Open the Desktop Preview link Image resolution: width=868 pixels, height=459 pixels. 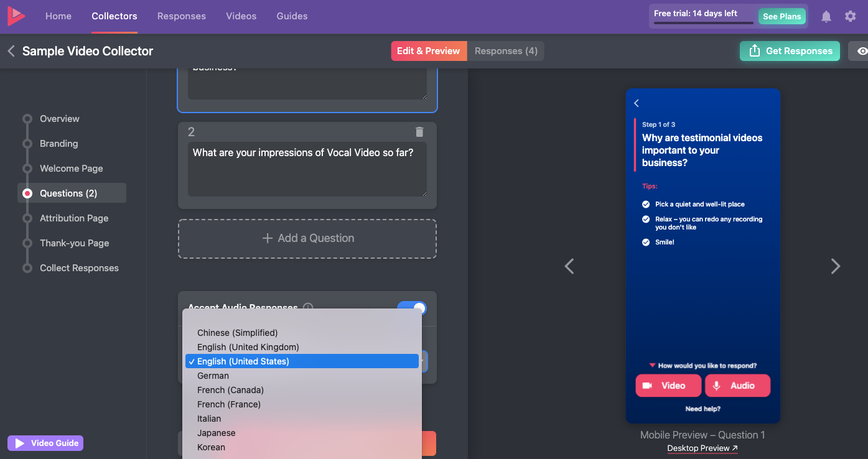point(702,448)
